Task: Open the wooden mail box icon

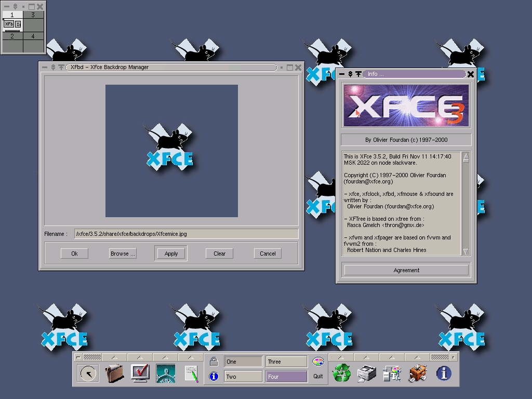Action: pos(418,374)
